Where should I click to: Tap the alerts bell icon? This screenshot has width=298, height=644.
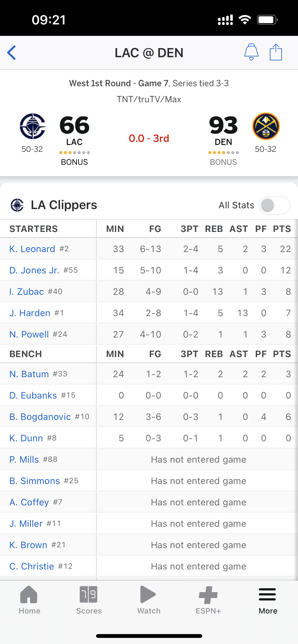click(x=251, y=52)
